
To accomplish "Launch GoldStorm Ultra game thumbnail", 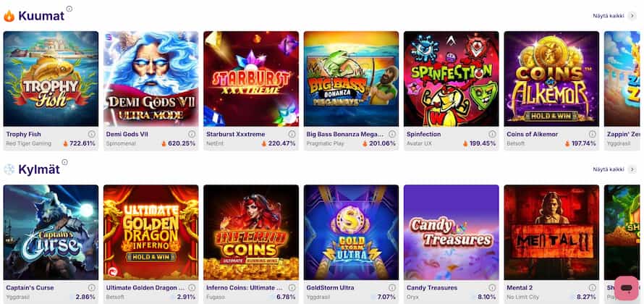I will tap(351, 232).
